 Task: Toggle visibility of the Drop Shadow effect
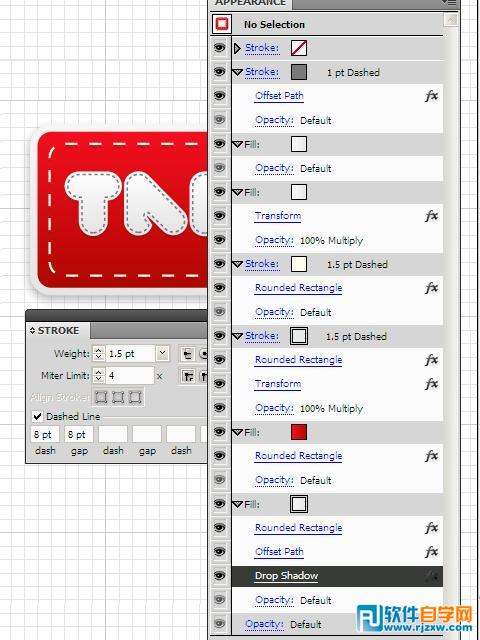click(x=220, y=576)
